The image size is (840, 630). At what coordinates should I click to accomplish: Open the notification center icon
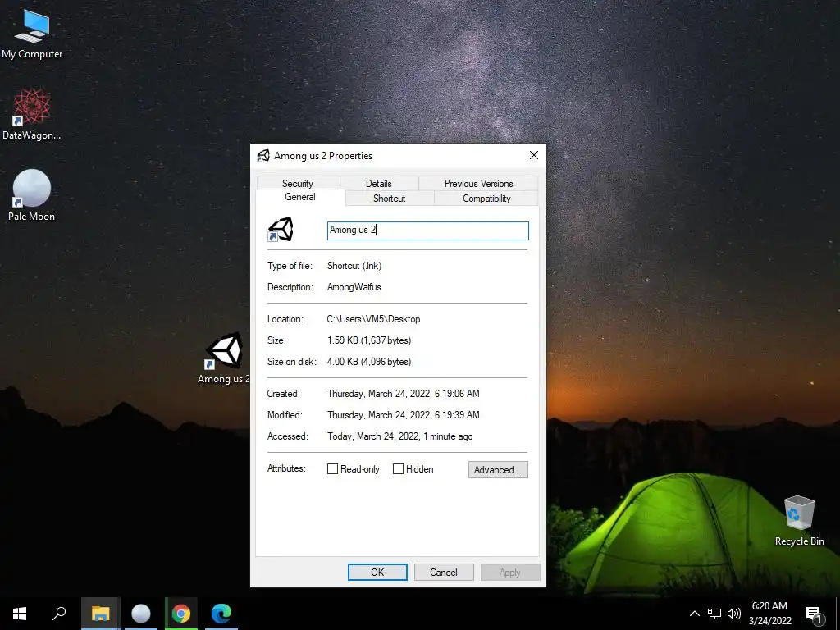[814, 614]
